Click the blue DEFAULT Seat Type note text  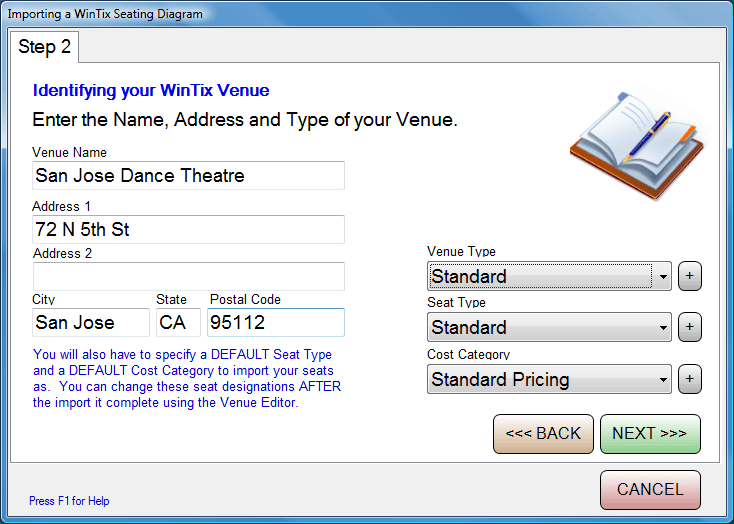pyautogui.click(x=187, y=378)
